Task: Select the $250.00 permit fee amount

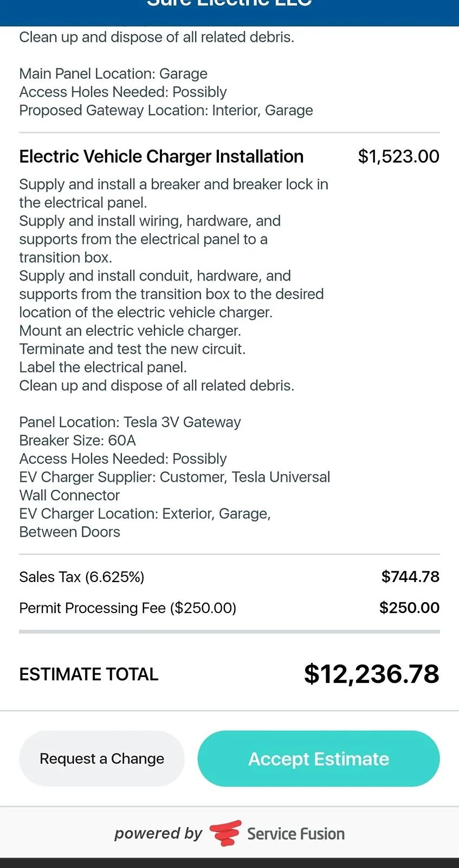Action: coord(409,608)
